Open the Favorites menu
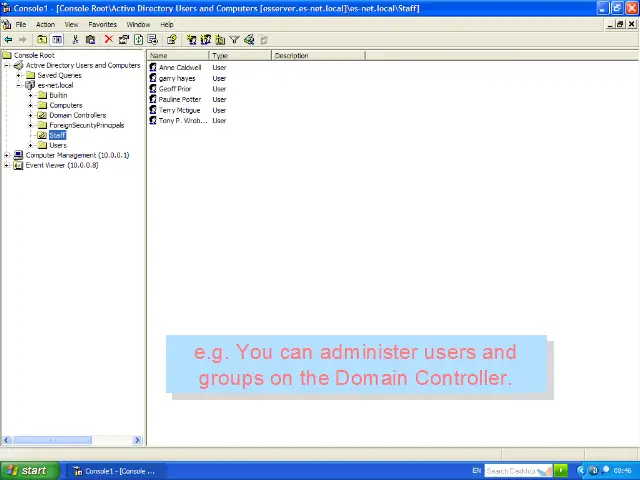640x480 pixels. [x=102, y=24]
